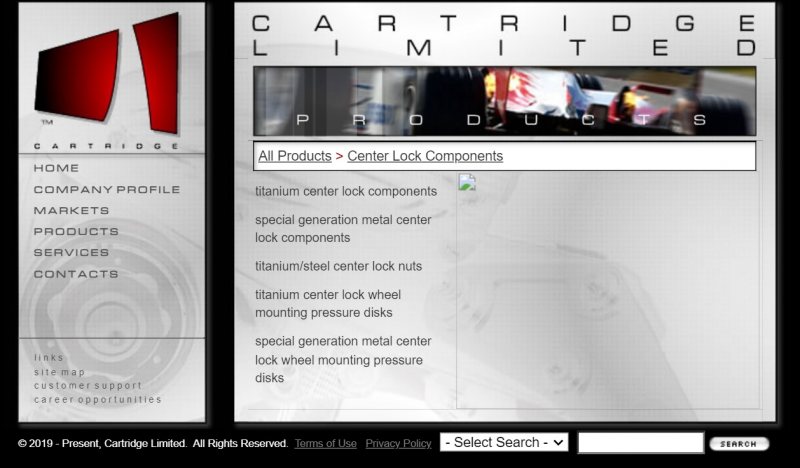Open Terms of Use
Screen dimensions: 800x468
326,444
